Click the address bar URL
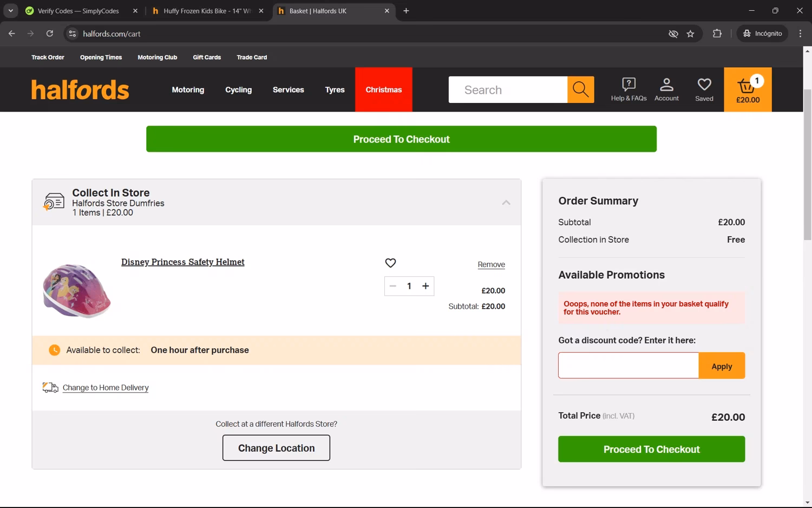 click(112, 34)
